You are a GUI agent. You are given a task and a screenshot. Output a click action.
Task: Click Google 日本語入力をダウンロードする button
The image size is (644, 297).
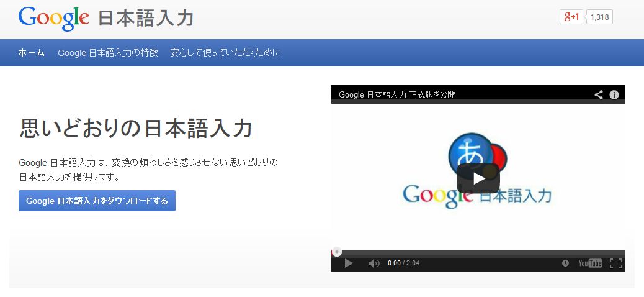(97, 201)
